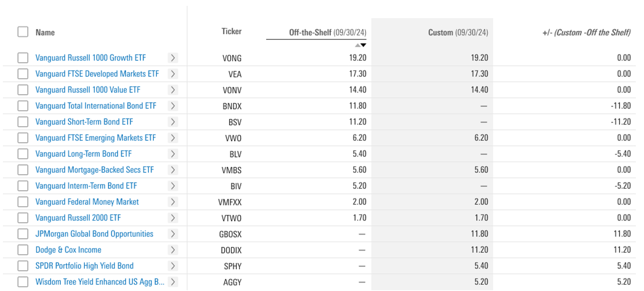The width and height of the screenshot is (644, 291).
Task: Click chevron beside Dodge & Cox Income
Action: point(173,250)
